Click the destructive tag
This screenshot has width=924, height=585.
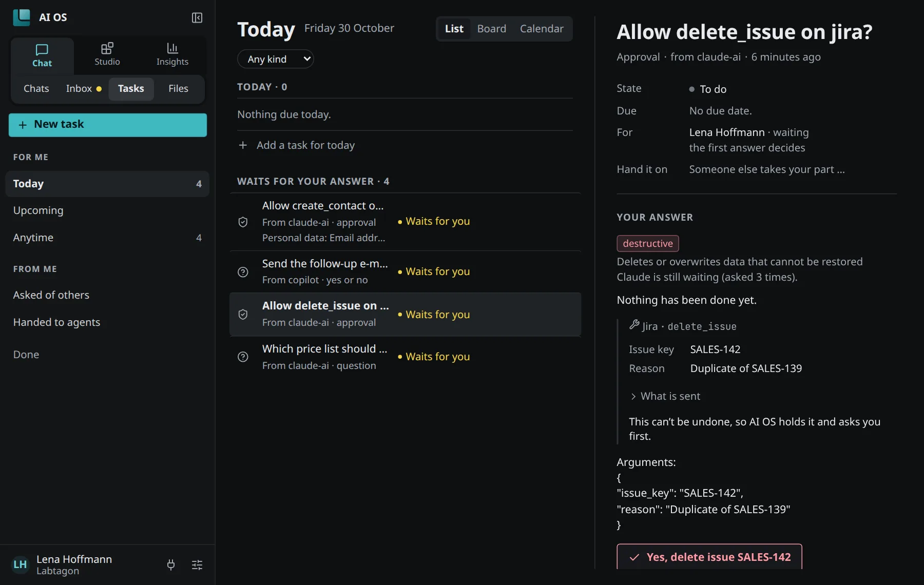(648, 243)
